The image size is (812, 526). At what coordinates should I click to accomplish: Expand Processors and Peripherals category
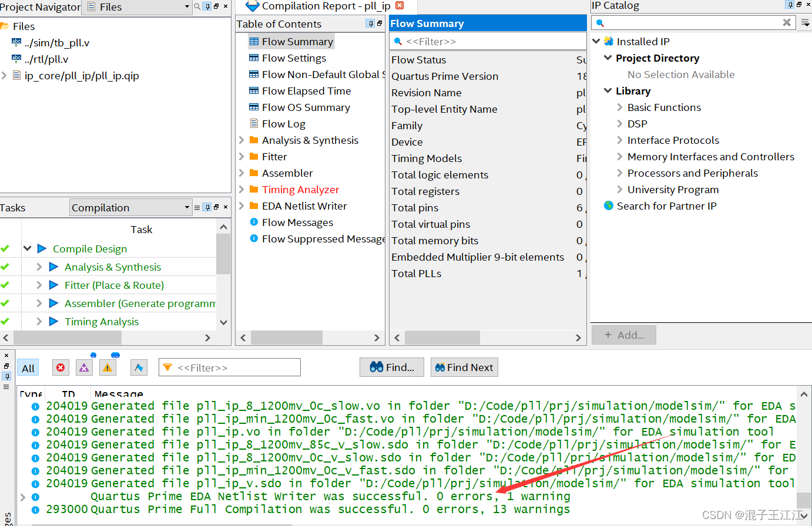(x=620, y=173)
